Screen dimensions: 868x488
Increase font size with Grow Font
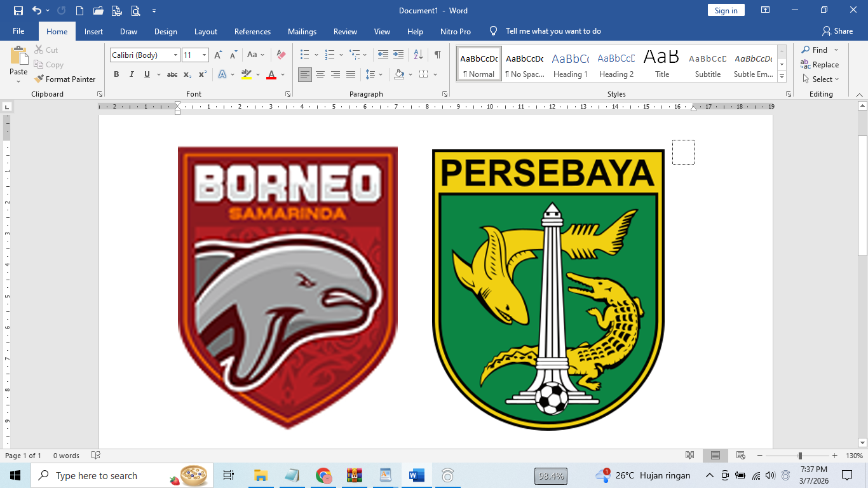pos(218,55)
